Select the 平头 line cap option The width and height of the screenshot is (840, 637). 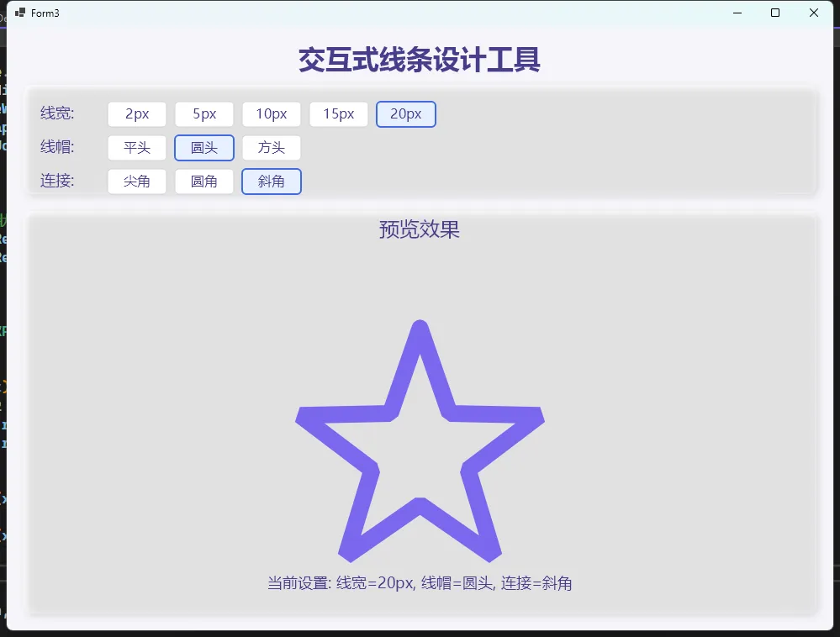[137, 148]
